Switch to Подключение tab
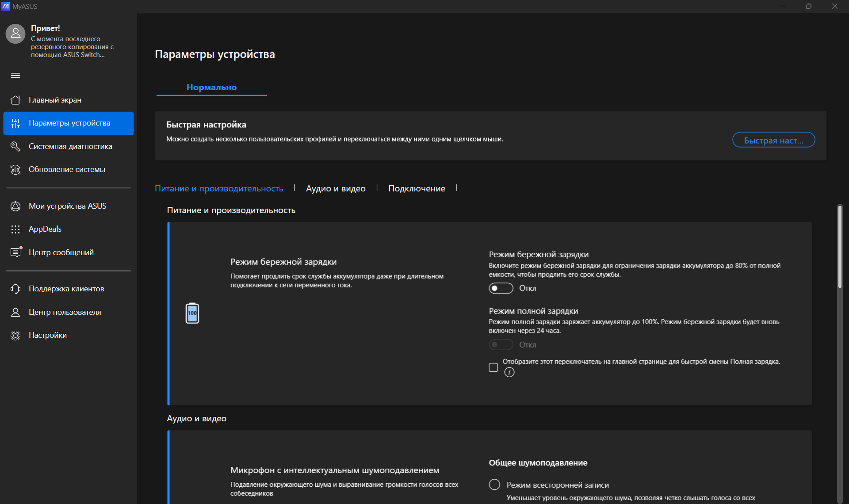This screenshot has height=504, width=849. click(x=417, y=188)
